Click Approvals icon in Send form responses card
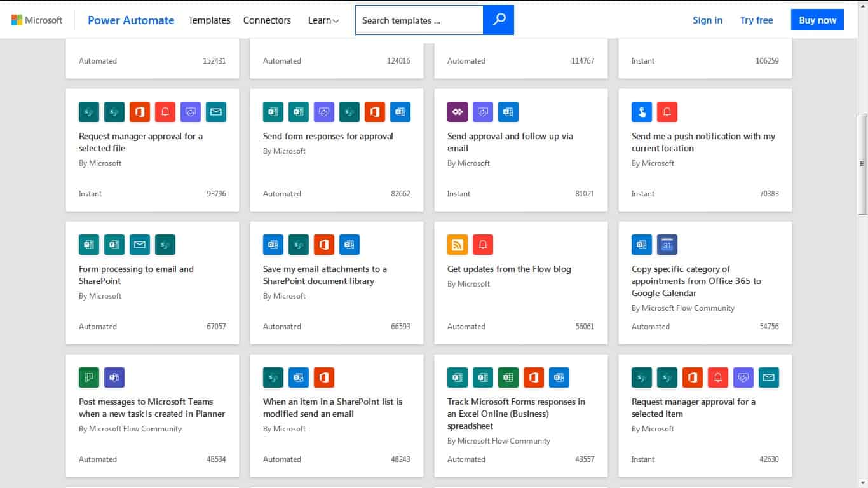868x488 pixels. (x=324, y=112)
